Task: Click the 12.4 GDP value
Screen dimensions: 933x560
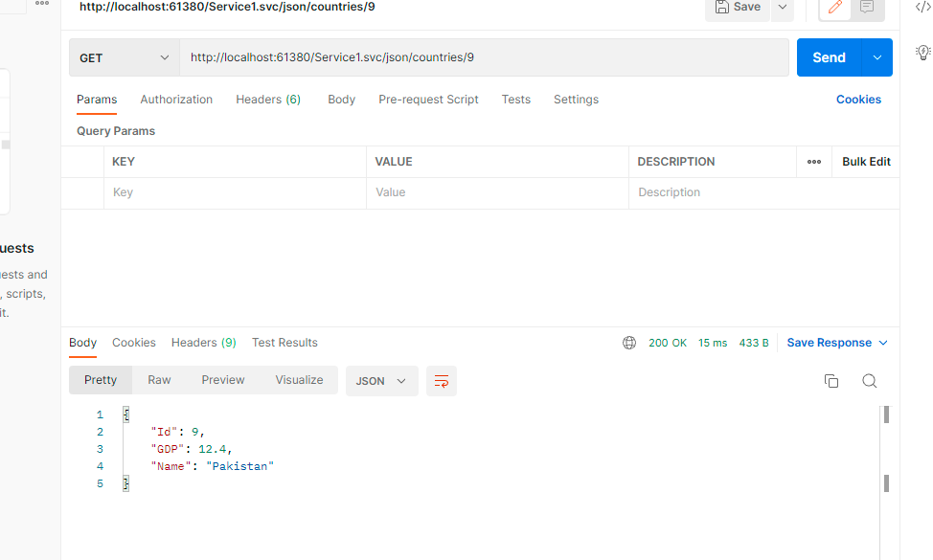Action: click(212, 449)
